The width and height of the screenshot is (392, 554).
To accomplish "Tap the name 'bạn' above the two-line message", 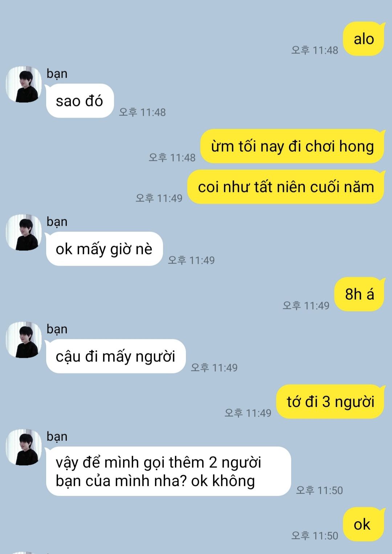I will pos(57,436).
